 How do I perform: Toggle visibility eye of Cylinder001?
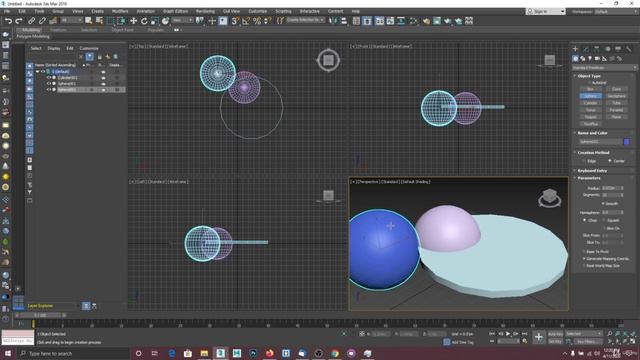coord(49,78)
